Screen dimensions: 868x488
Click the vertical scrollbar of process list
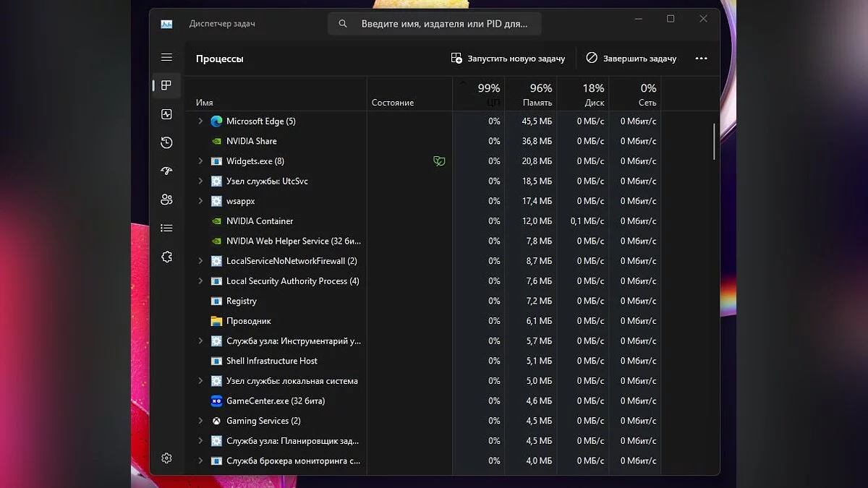pyautogui.click(x=714, y=141)
